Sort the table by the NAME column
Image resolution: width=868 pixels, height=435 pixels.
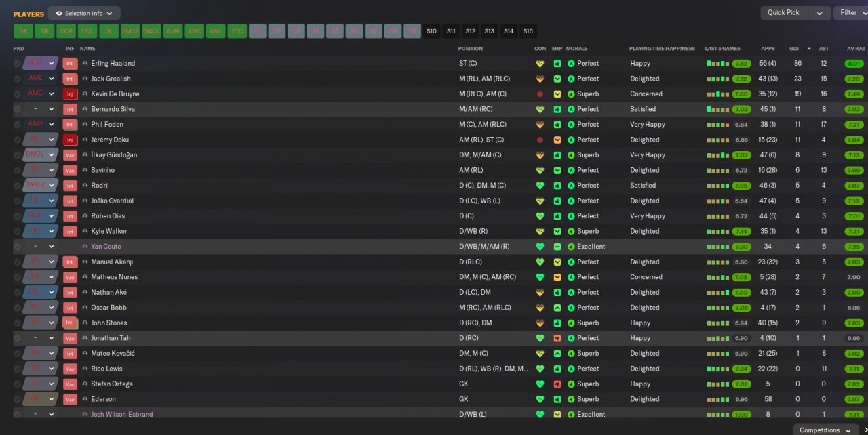87,49
